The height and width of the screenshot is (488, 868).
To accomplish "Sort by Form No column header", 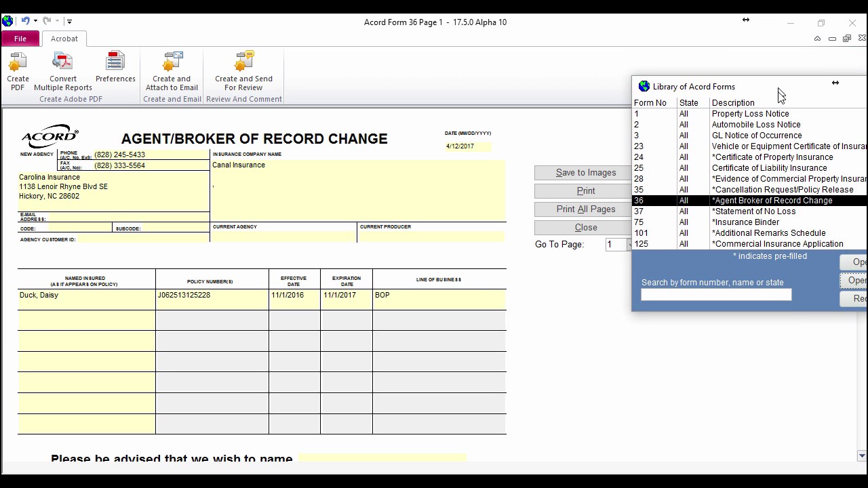I will coord(650,103).
